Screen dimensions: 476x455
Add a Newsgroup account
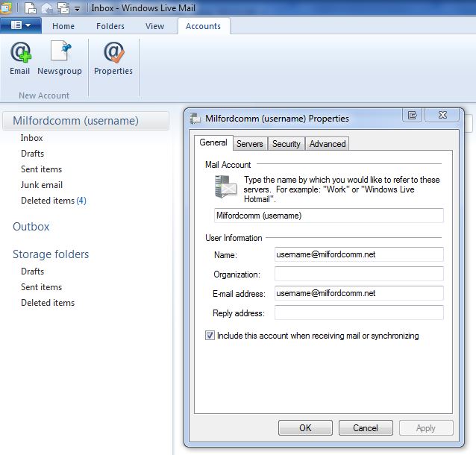pyautogui.click(x=60, y=58)
